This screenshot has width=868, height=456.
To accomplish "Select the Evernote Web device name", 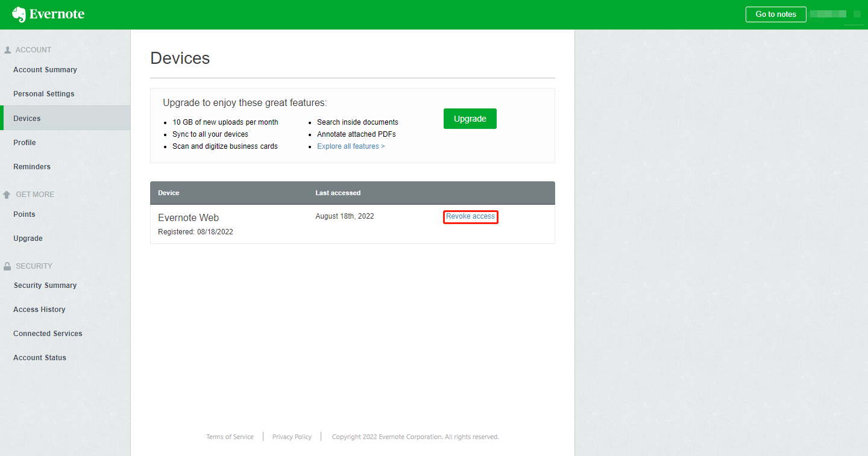I will [x=189, y=218].
